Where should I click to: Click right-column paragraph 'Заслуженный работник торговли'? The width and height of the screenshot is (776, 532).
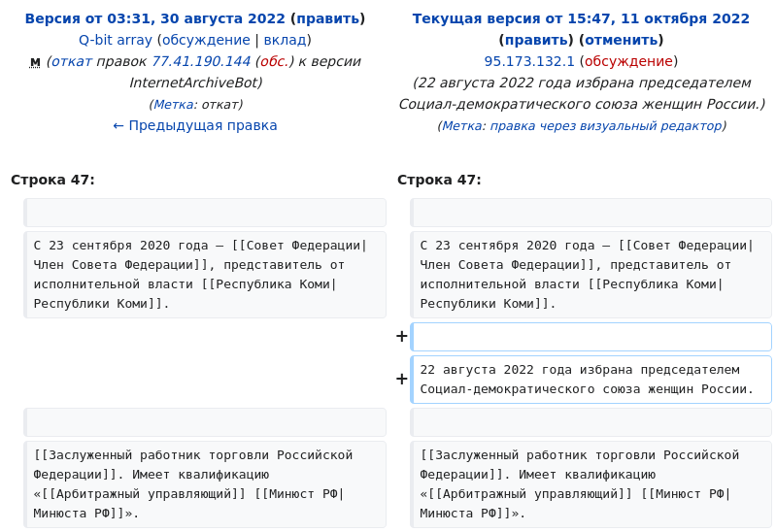pos(590,484)
